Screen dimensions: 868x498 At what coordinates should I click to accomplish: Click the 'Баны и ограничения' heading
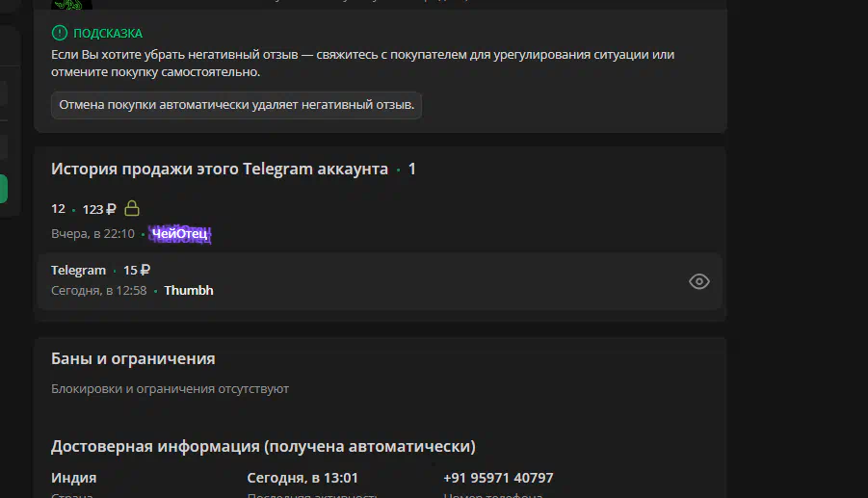(133, 358)
